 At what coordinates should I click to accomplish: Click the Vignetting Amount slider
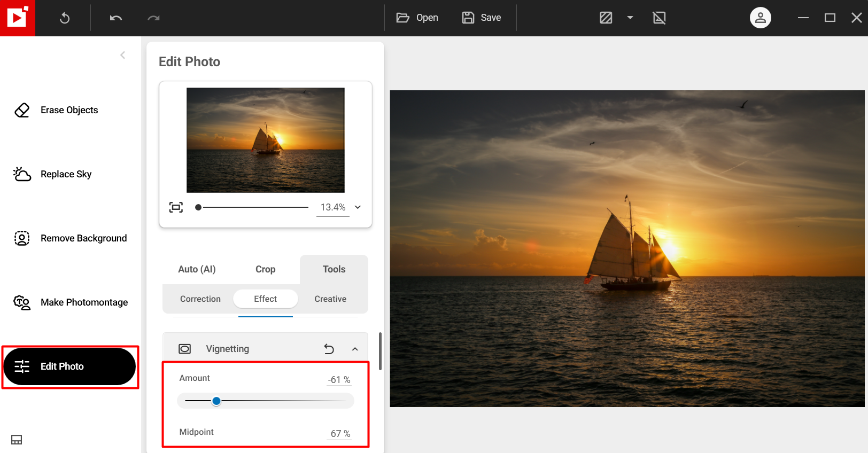point(266,401)
